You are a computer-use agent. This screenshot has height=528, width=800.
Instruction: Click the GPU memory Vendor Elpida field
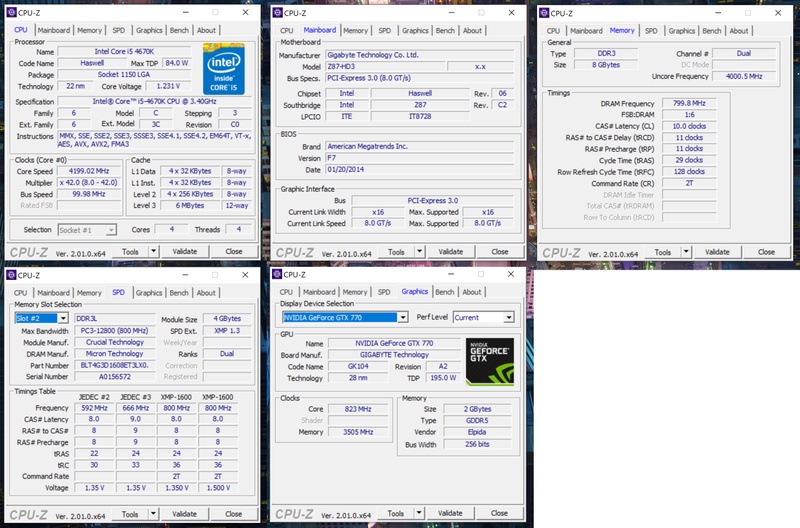[477, 432]
